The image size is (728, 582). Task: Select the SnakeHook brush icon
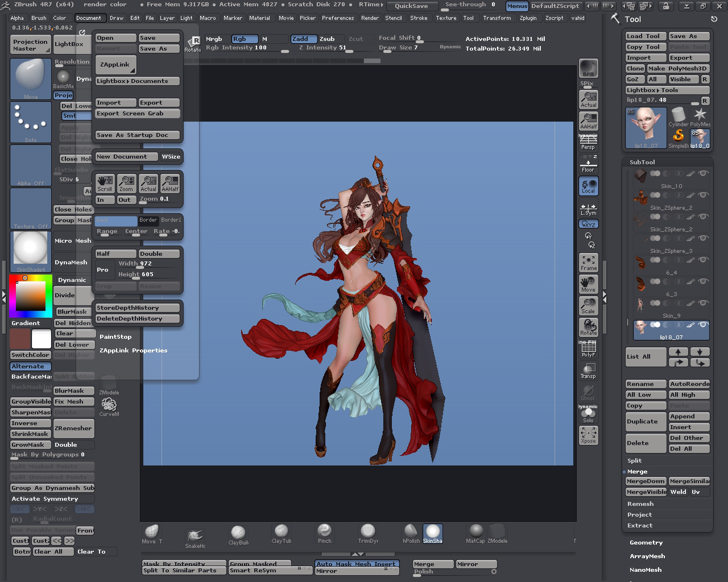click(195, 537)
